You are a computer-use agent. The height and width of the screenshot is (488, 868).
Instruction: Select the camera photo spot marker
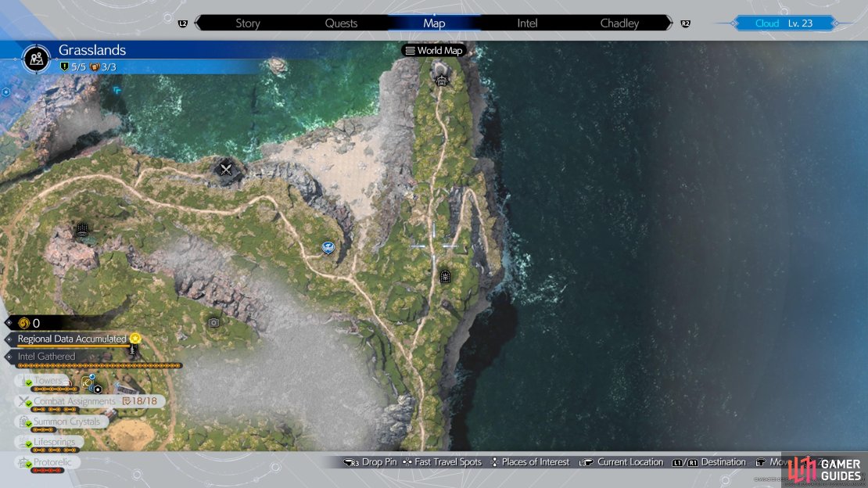(x=213, y=322)
